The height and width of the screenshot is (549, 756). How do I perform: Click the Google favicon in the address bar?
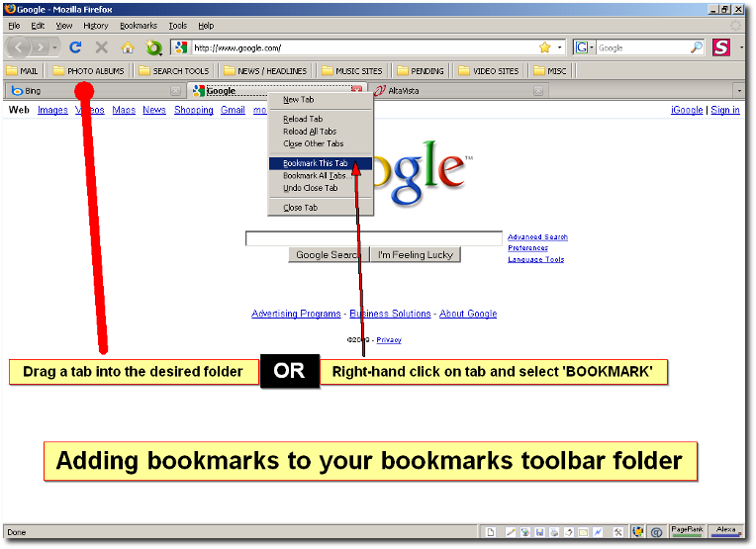[181, 47]
